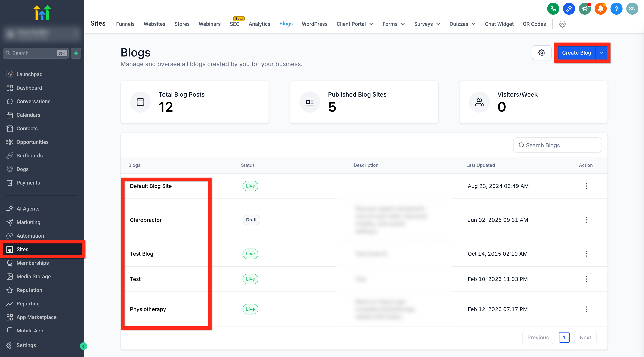Expand the Create Blog dropdown arrow
This screenshot has height=357, width=644.
click(x=601, y=53)
